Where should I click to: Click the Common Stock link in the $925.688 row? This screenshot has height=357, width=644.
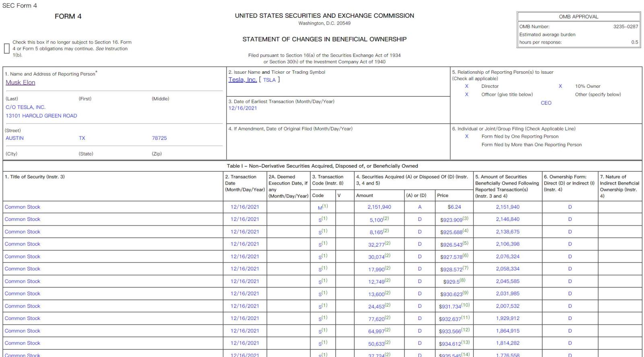pos(23,232)
